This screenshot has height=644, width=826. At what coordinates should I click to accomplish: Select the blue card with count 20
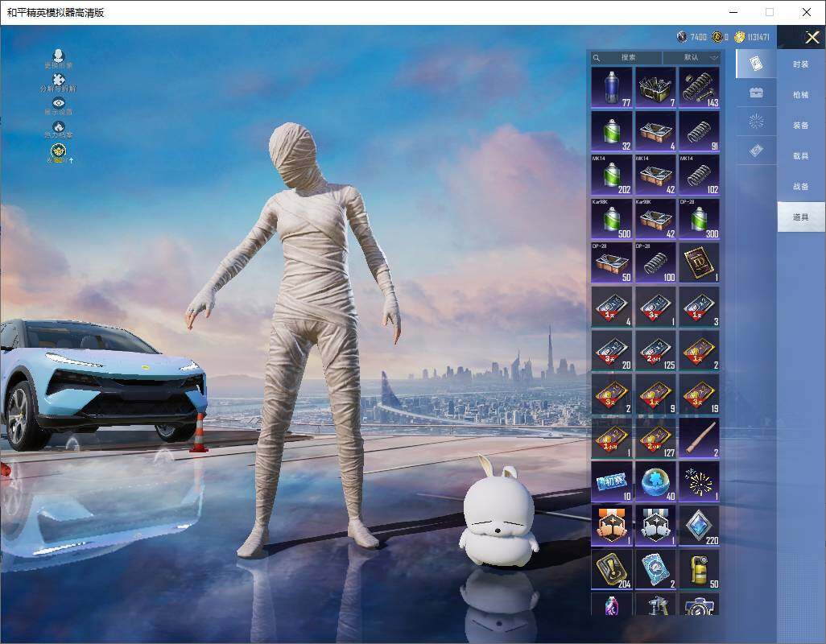(x=612, y=350)
